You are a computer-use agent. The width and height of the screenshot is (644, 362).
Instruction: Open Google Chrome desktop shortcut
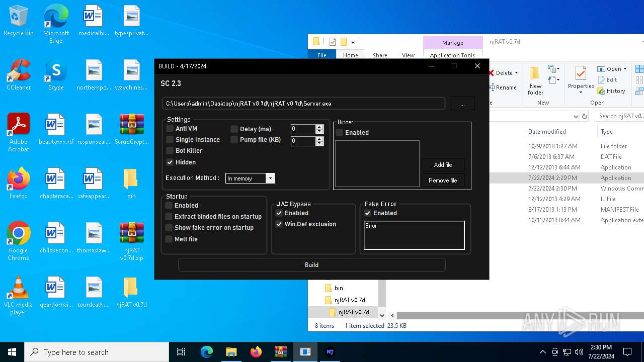click(19, 241)
